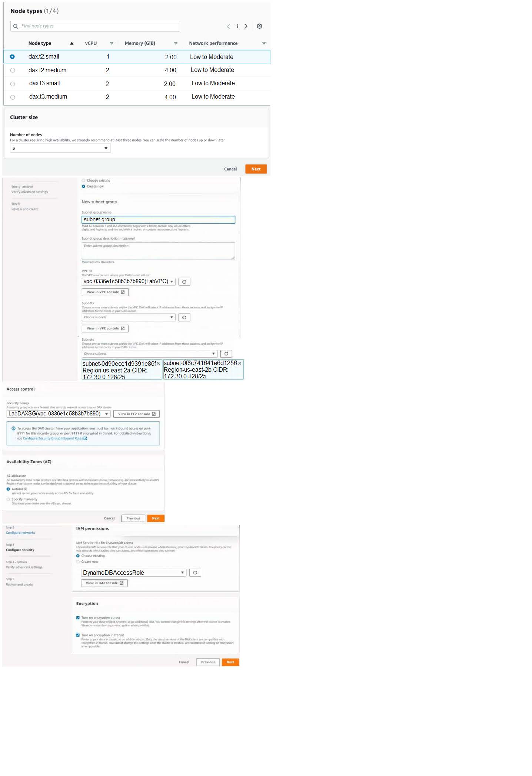
Task: Click Previous below Encryption section
Action: coord(208,662)
